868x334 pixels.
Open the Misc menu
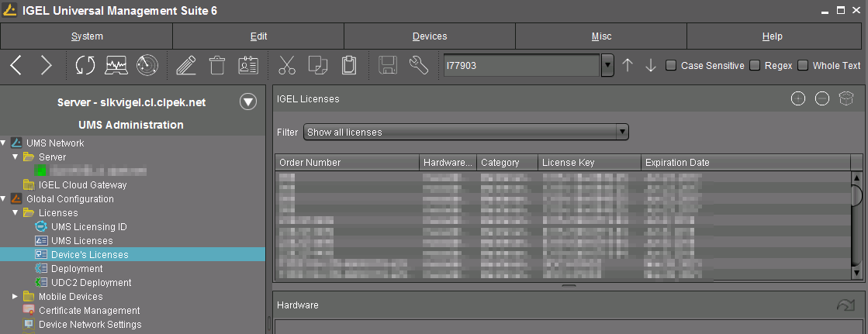(601, 36)
